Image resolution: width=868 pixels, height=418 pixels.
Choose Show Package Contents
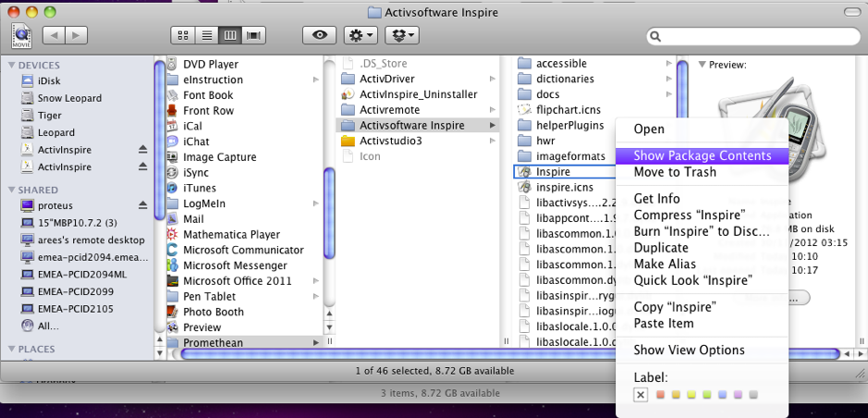[702, 155]
